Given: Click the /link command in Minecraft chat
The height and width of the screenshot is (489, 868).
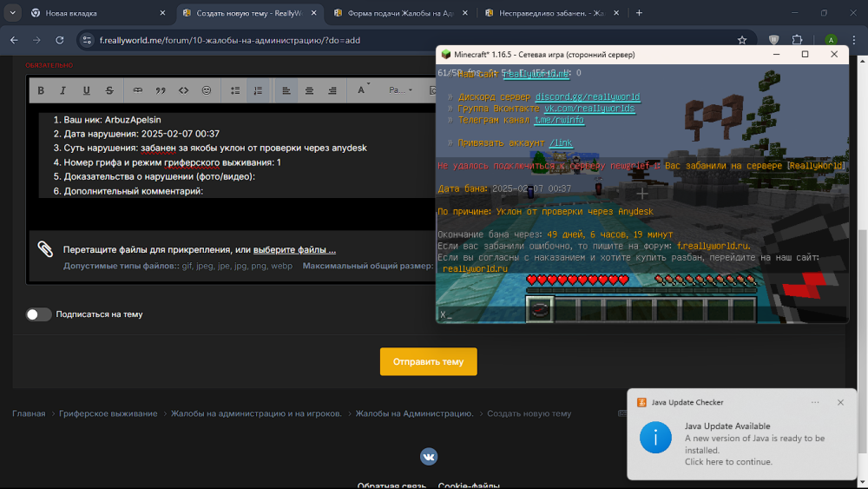Looking at the screenshot, I should [561, 143].
